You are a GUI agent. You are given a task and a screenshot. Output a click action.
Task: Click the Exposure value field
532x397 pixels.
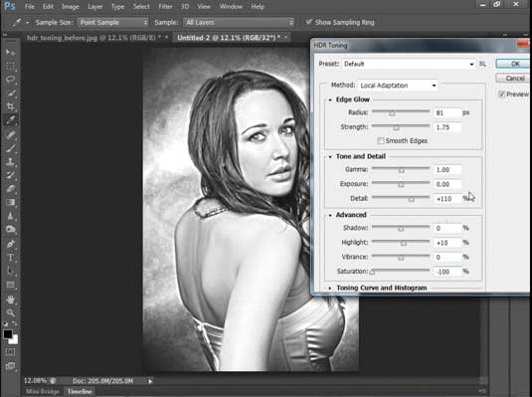click(447, 184)
